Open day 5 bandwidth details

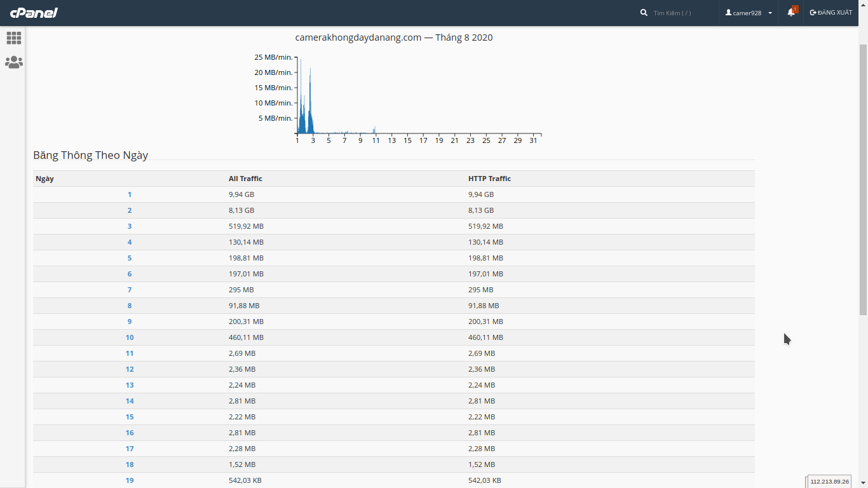click(130, 258)
